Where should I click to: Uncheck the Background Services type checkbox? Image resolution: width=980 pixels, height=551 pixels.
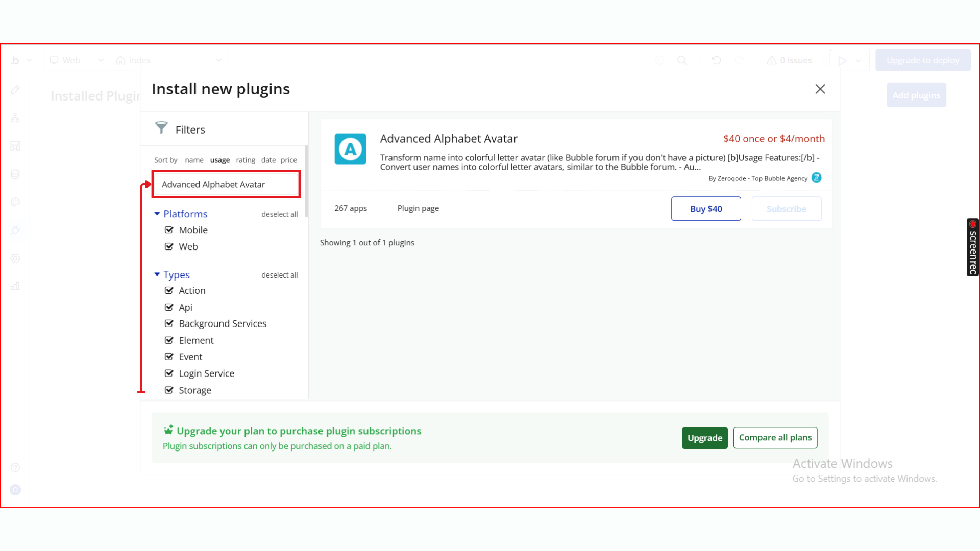[169, 323]
